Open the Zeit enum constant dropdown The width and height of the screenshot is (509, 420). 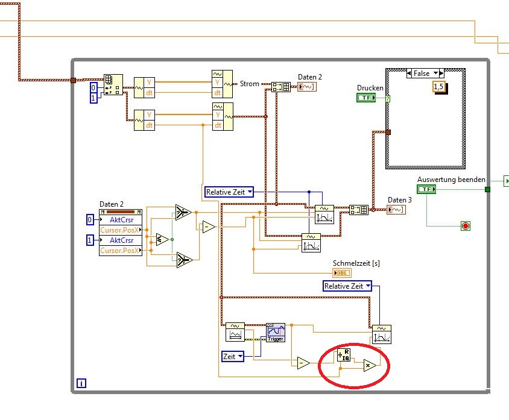(240, 357)
